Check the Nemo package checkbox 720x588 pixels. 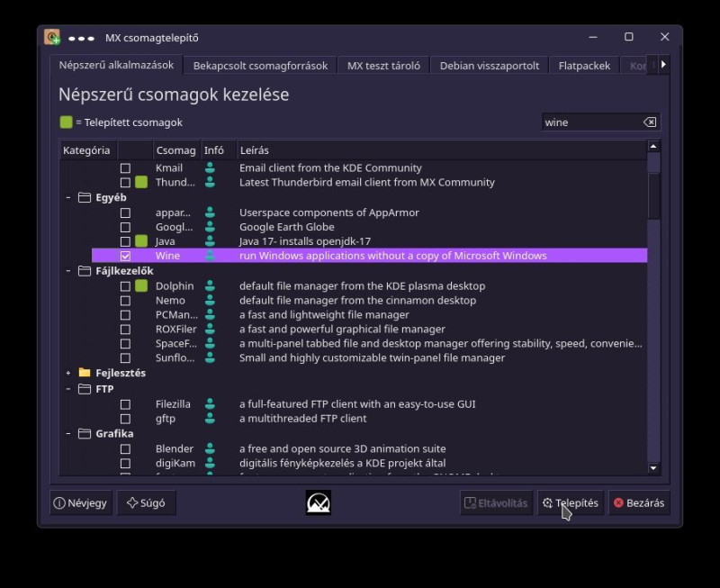tap(125, 301)
